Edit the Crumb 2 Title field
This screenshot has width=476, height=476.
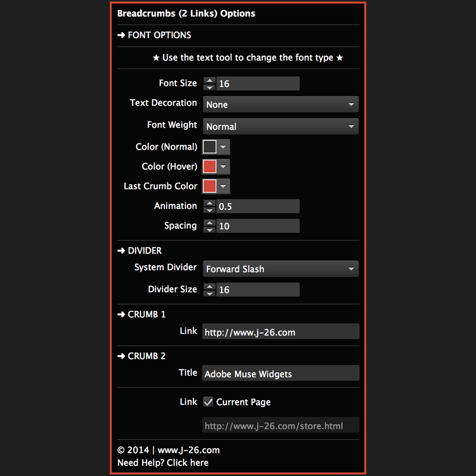[x=280, y=374]
